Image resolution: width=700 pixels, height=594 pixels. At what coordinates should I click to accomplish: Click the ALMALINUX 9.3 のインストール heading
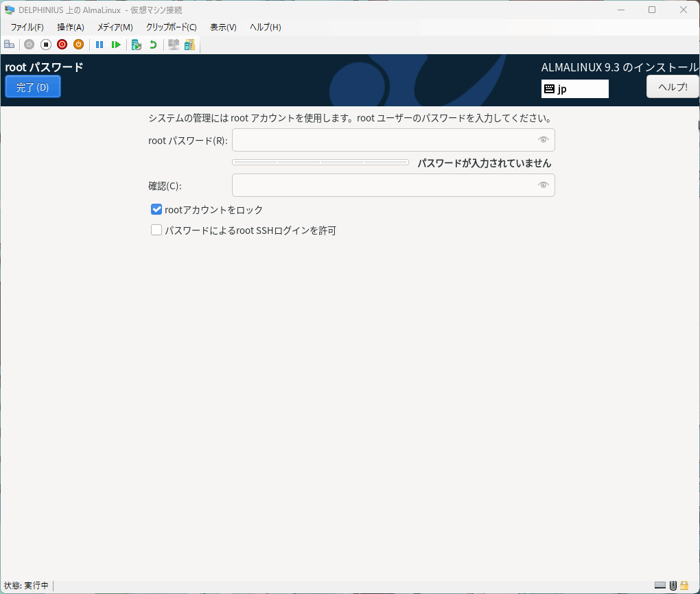pos(620,67)
